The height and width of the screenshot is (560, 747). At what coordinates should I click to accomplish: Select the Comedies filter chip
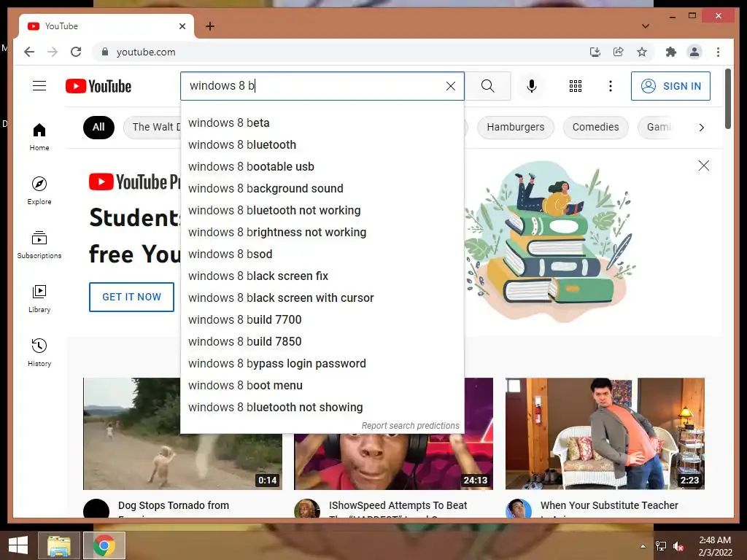click(x=595, y=127)
